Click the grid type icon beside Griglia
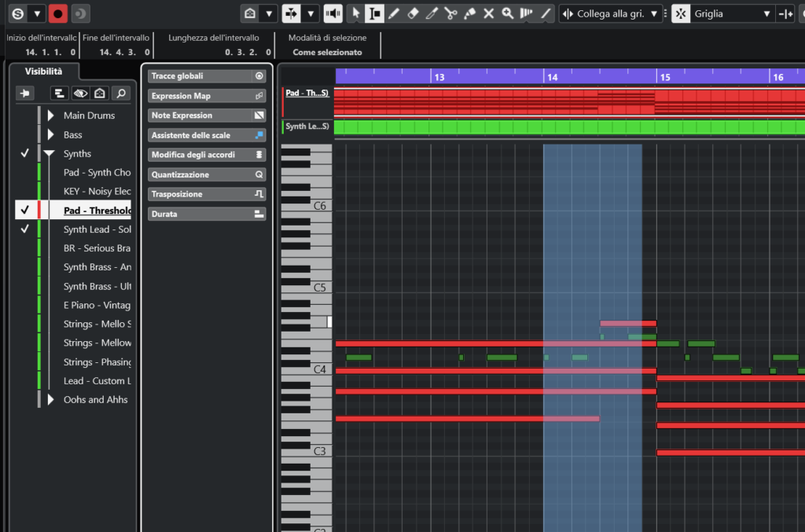The height and width of the screenshot is (532, 805). pyautogui.click(x=681, y=14)
